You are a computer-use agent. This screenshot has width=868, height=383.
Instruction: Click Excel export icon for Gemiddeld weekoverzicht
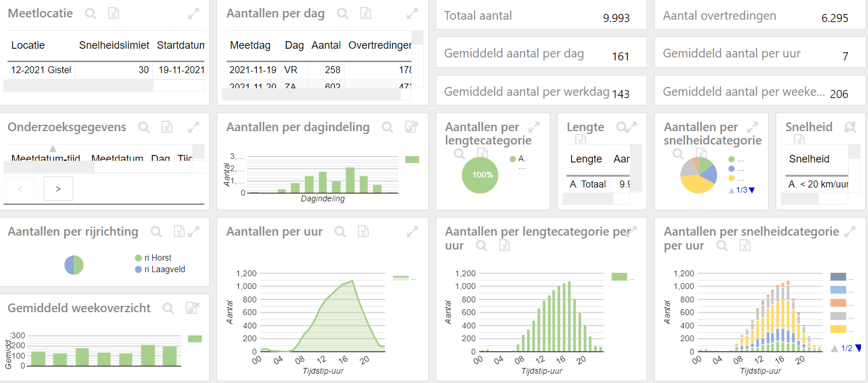[x=192, y=309]
